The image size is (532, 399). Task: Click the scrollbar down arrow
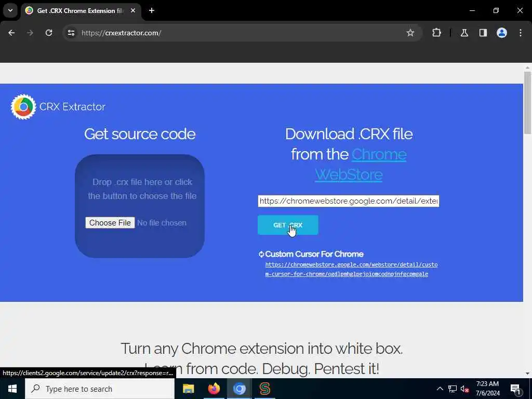[527, 374]
